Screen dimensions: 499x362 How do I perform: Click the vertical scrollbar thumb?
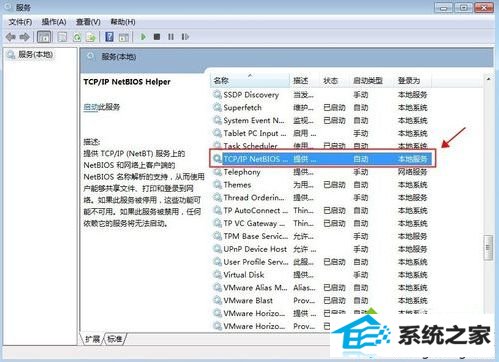click(x=488, y=248)
